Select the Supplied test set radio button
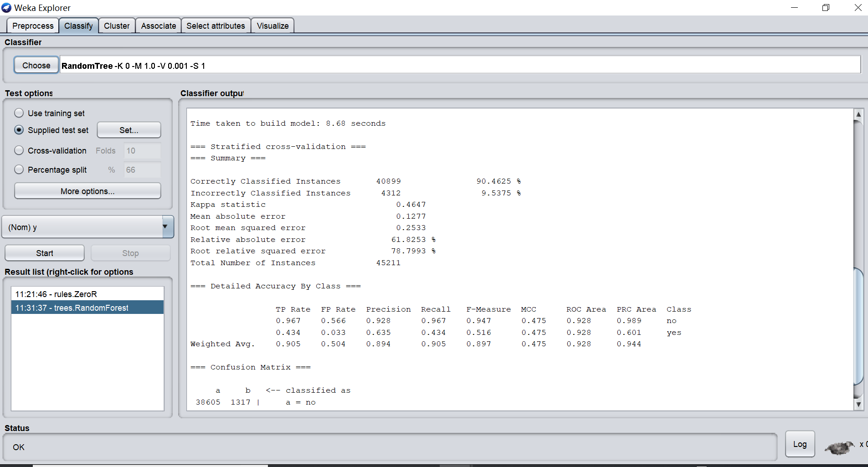 (19, 130)
